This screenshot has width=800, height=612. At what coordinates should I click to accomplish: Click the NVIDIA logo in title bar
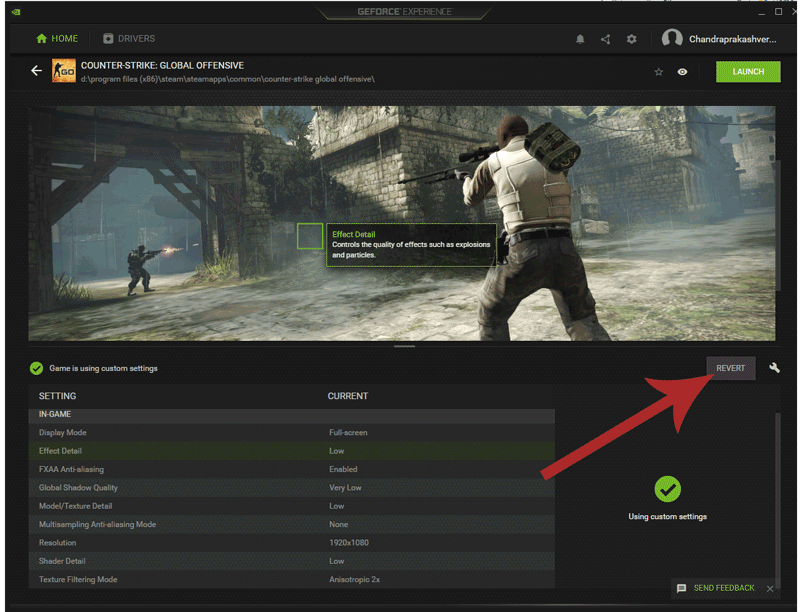16,11
